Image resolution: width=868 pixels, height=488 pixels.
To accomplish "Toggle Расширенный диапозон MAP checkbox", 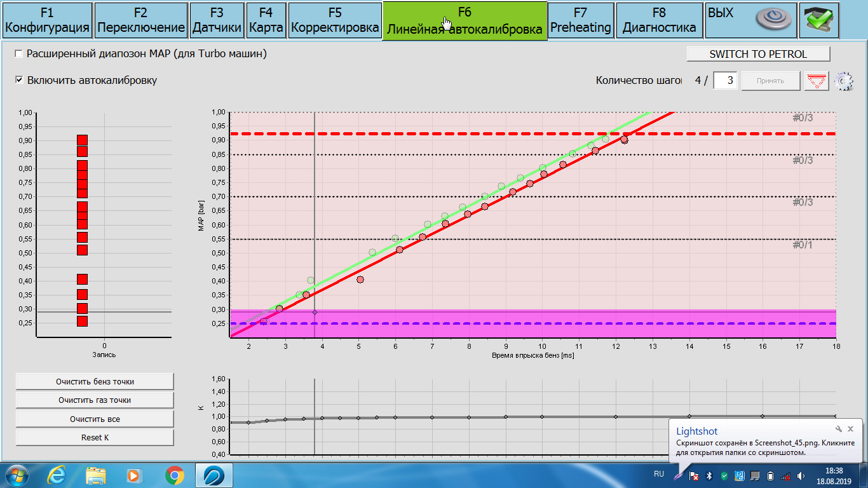I will tap(19, 54).
